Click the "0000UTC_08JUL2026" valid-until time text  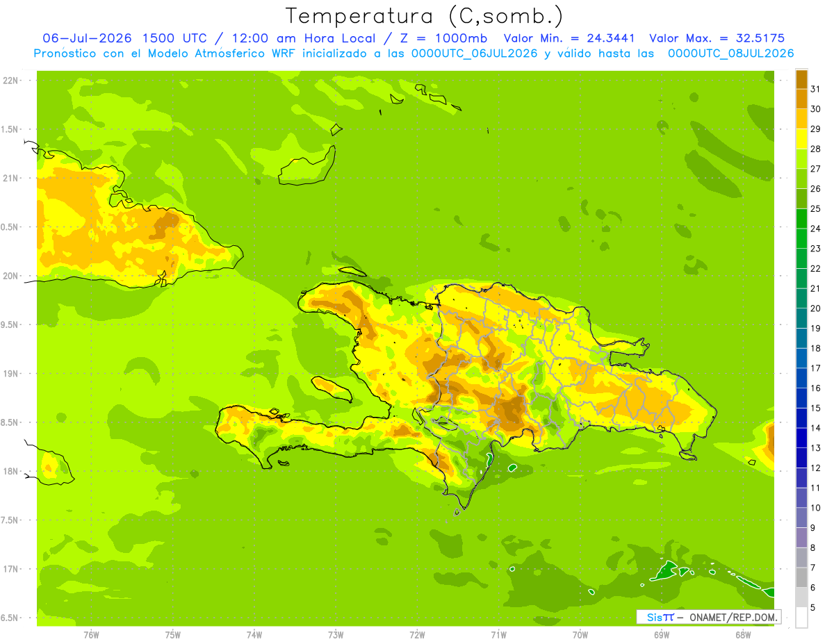click(x=730, y=53)
